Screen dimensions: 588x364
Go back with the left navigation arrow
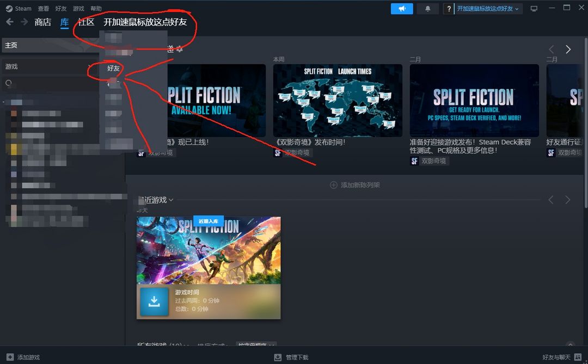click(10, 22)
